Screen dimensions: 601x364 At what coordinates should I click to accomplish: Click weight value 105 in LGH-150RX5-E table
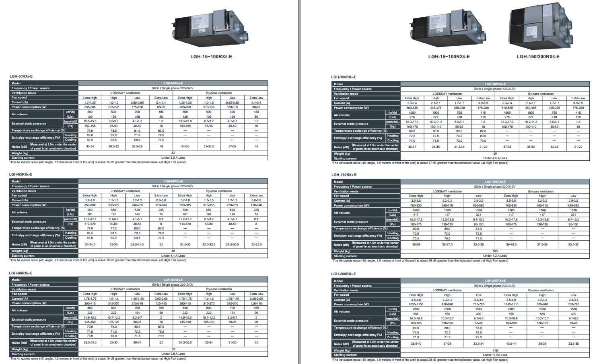tap(495, 251)
